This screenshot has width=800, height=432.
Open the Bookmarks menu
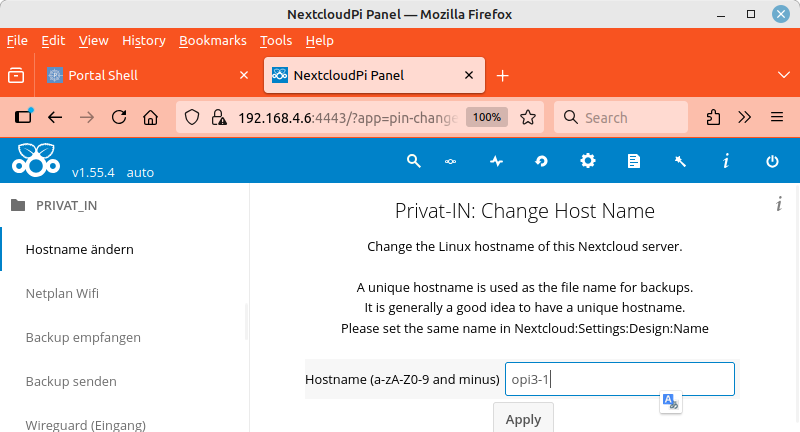click(x=212, y=41)
